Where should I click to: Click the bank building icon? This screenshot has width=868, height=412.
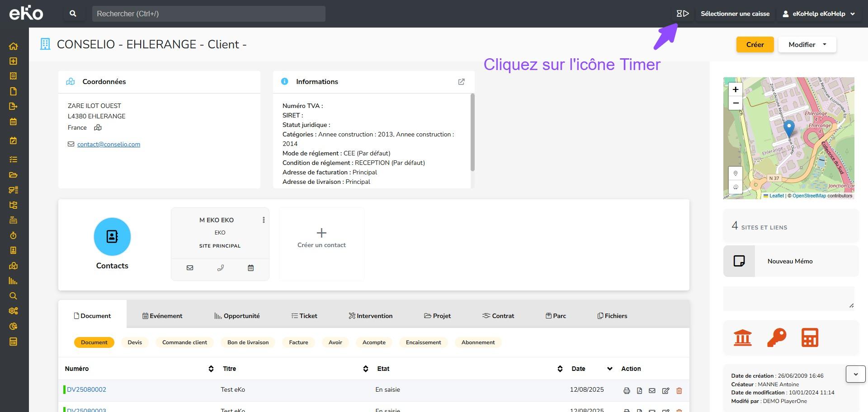point(742,337)
